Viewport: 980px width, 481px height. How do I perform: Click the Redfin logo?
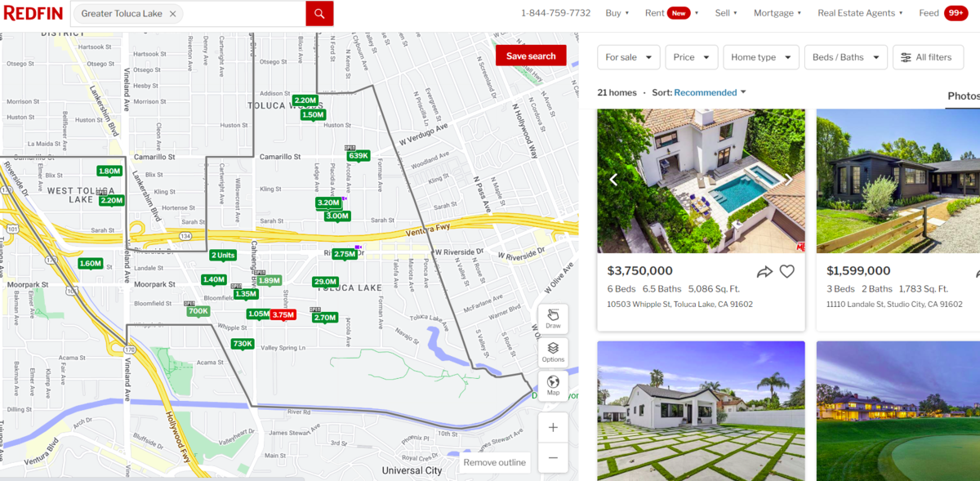pos(33,13)
